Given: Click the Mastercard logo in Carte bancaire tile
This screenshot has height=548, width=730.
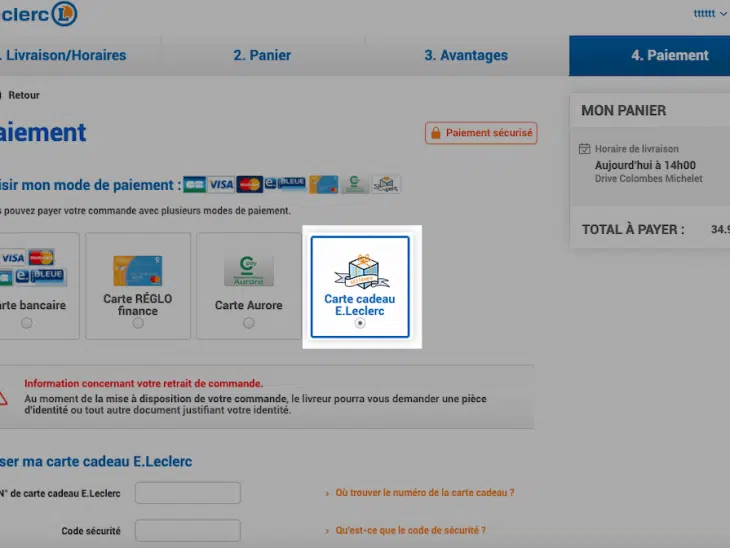Looking at the screenshot, I should tap(41, 257).
